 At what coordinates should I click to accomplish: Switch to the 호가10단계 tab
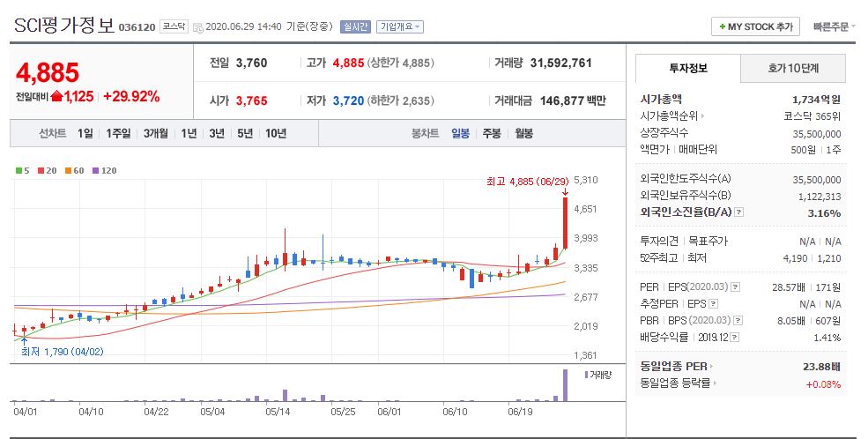(x=793, y=68)
